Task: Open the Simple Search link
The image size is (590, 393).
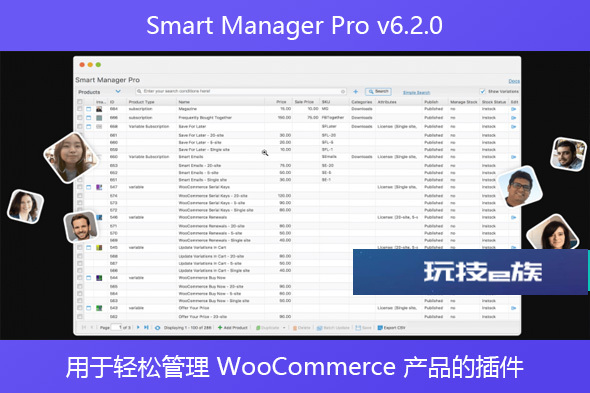Action: (x=416, y=93)
